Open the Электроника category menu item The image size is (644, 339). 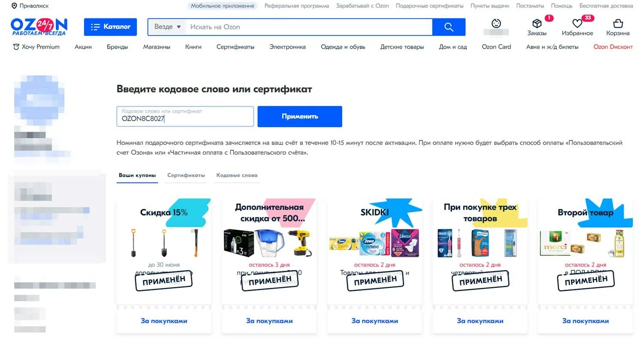(x=288, y=47)
